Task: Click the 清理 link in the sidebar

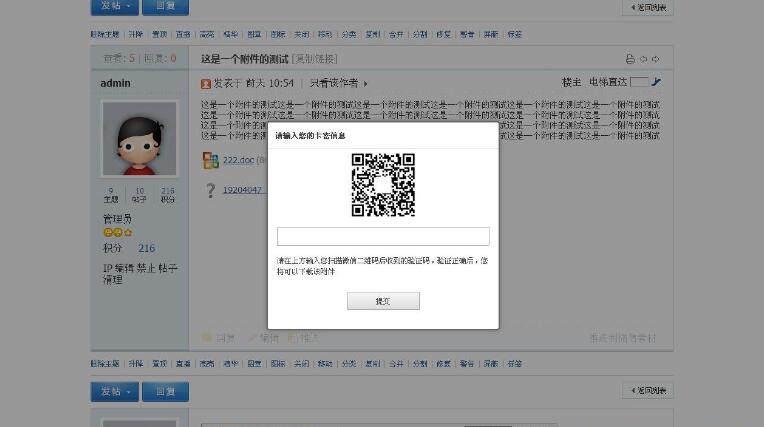Action: (113, 280)
